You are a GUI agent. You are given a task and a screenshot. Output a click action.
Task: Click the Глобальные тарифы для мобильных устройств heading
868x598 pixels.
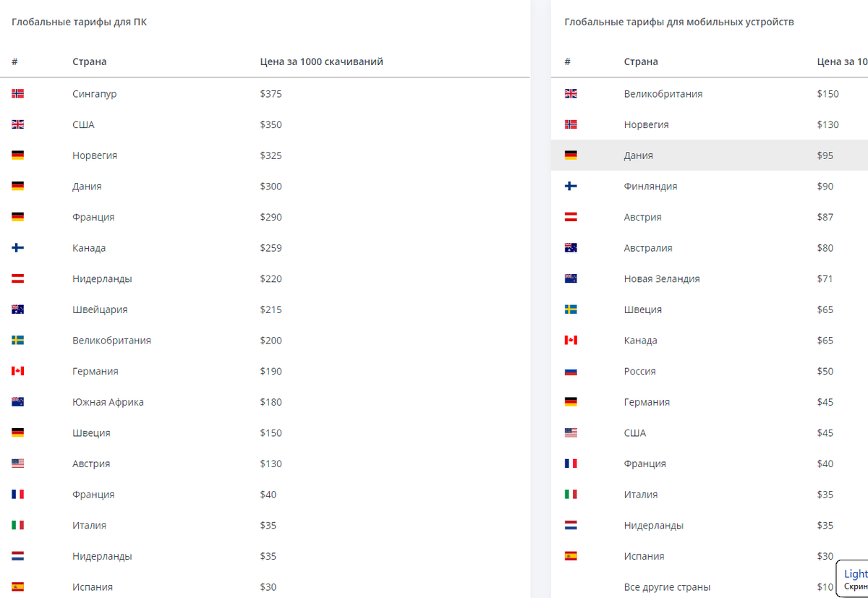point(679,22)
